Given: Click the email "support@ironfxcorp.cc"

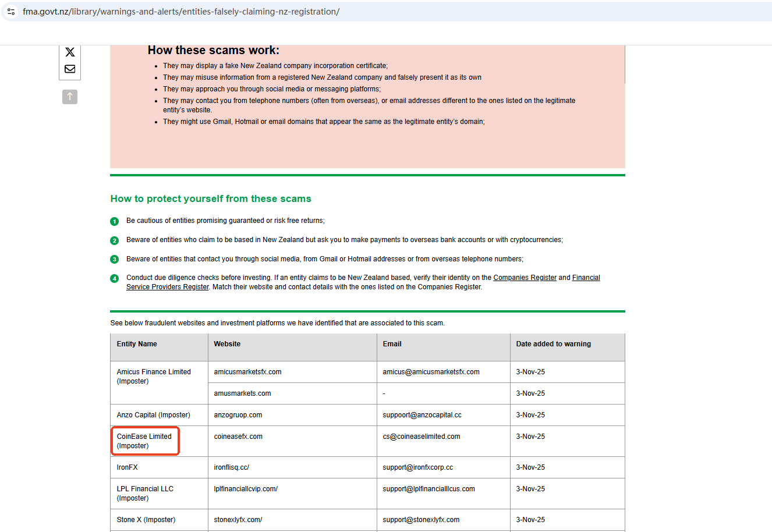Looking at the screenshot, I should [417, 467].
